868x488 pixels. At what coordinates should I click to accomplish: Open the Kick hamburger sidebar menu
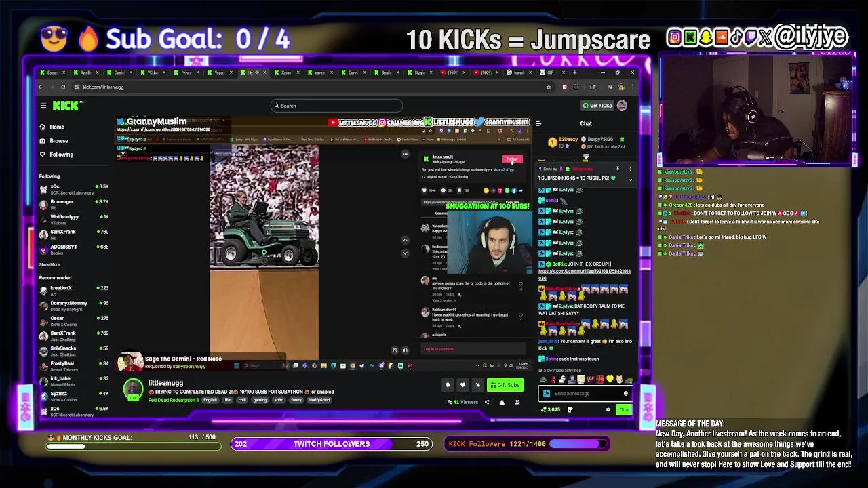point(43,106)
